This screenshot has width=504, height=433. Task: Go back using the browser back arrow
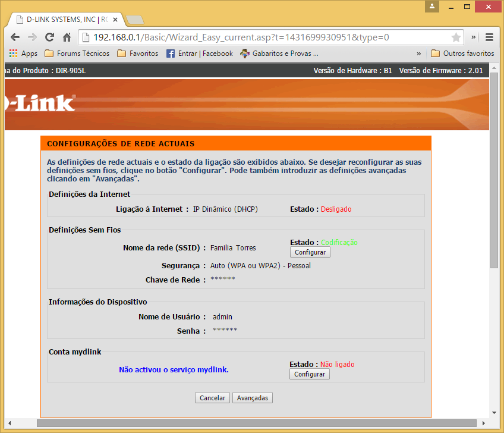tap(15, 37)
